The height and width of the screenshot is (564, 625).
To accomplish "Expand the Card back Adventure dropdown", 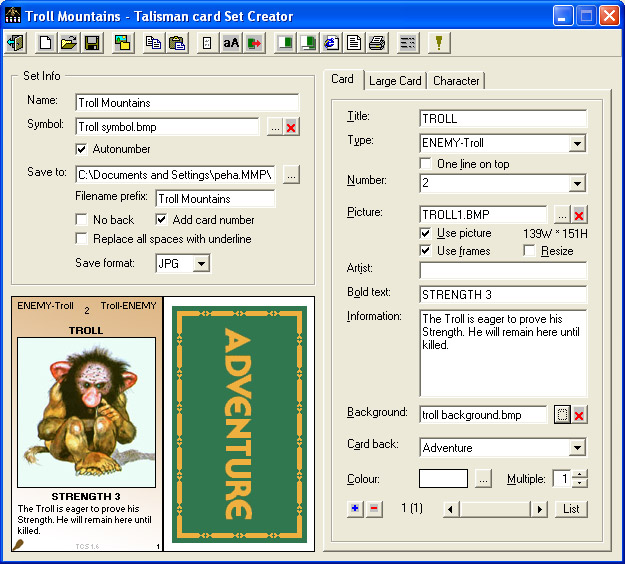I will coord(577,448).
